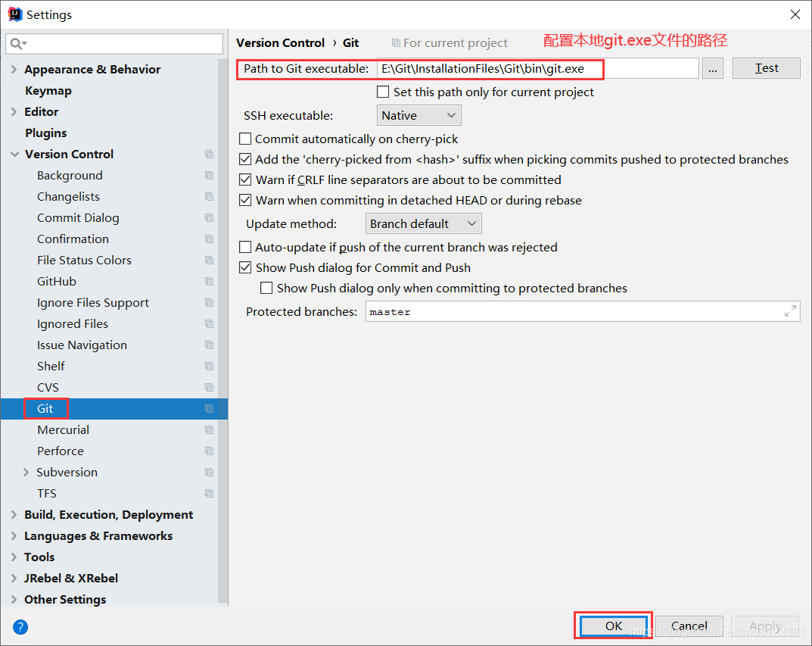The image size is (812, 646).
Task: Click the Protected branches text field
Action: [583, 311]
